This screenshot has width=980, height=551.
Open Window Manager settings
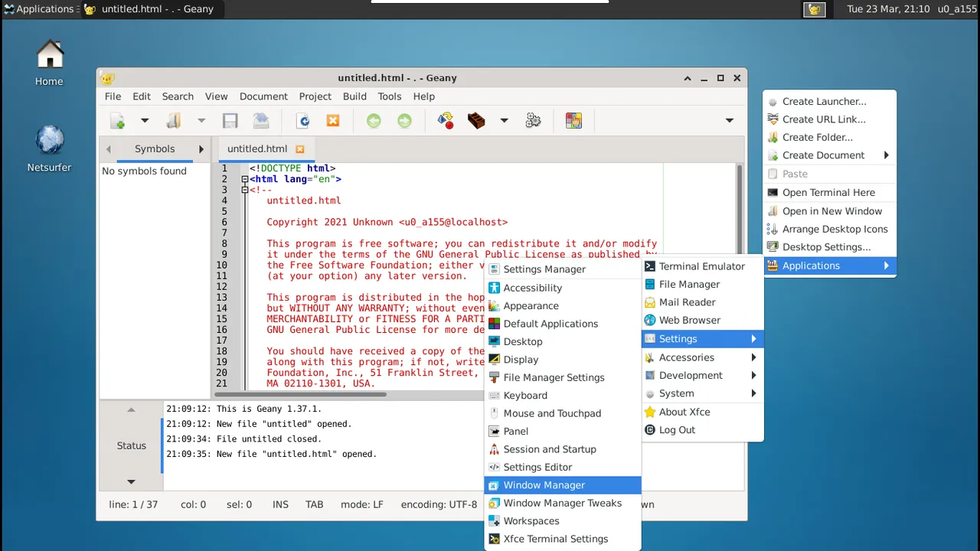(563, 485)
